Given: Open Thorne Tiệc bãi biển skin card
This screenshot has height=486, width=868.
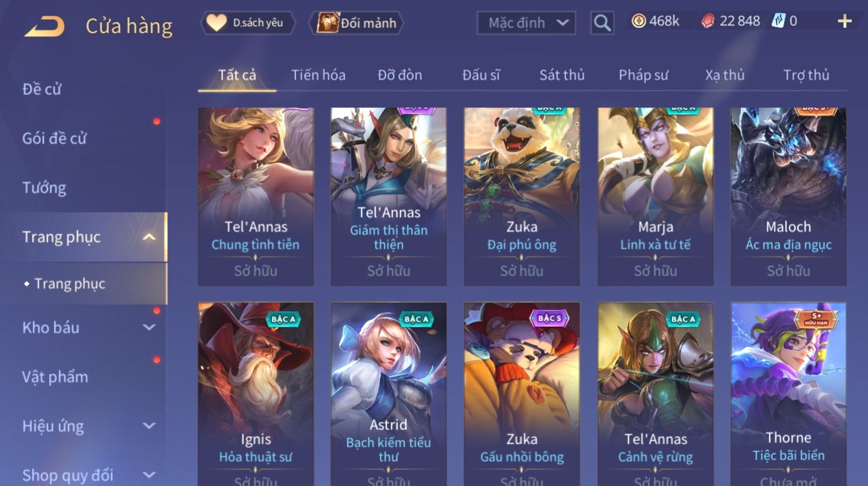Looking at the screenshot, I should click(788, 394).
